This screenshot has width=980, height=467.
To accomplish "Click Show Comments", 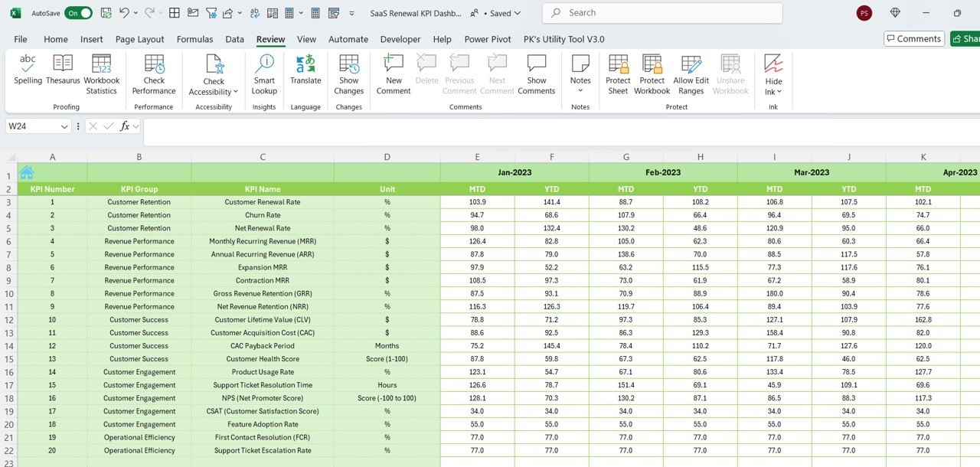I will [537, 74].
